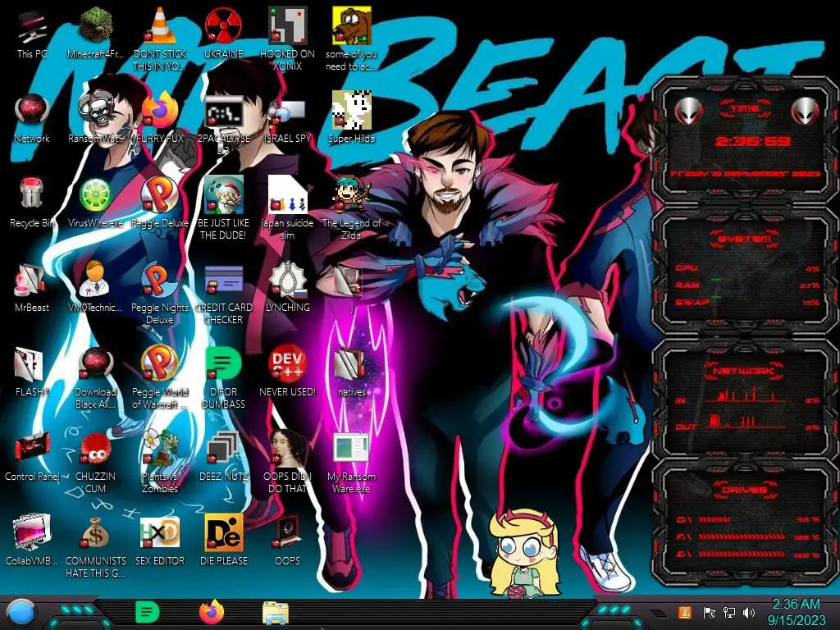Click the Star Butterfly desktop mascot
The width and height of the screenshot is (840, 630).
(x=525, y=553)
